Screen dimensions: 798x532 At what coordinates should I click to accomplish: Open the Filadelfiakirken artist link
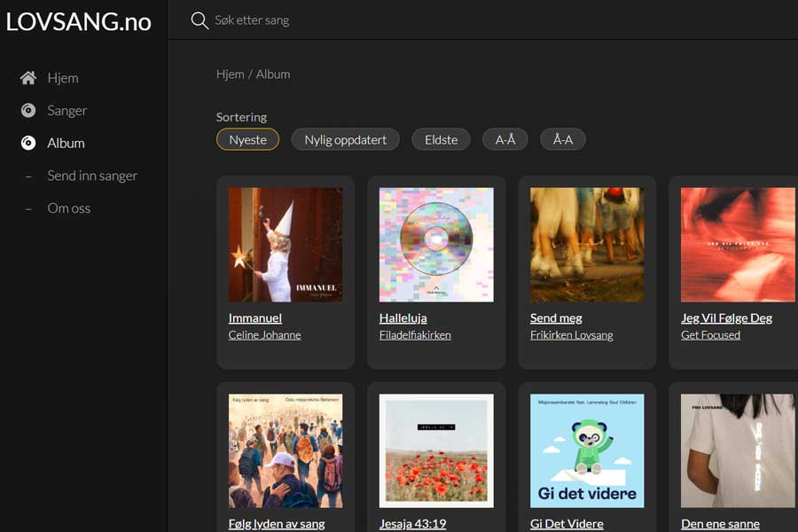pyautogui.click(x=415, y=335)
